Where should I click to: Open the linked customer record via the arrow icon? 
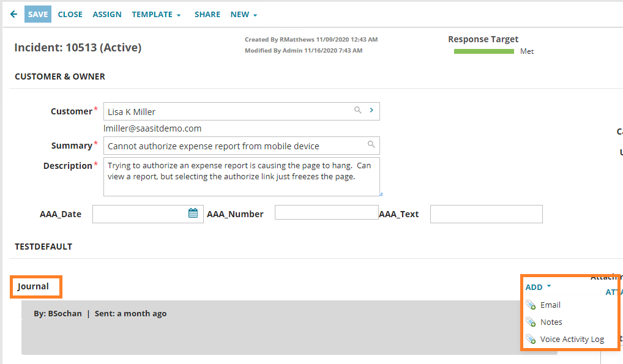[372, 111]
